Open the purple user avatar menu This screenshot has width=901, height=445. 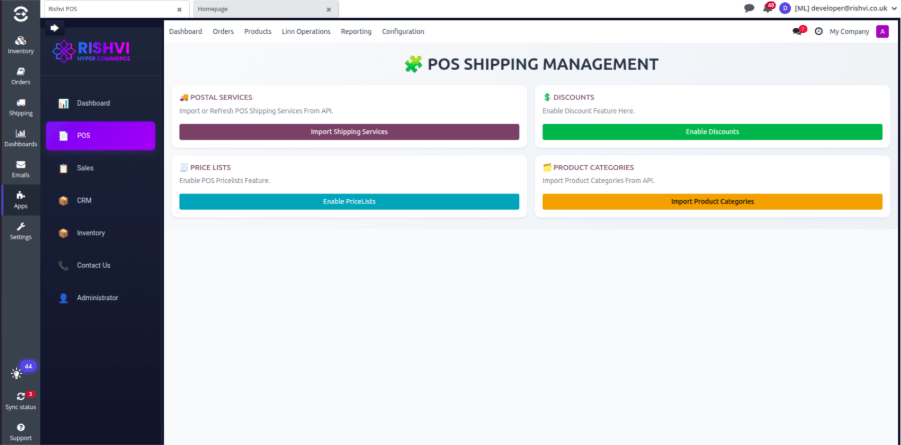pos(882,32)
